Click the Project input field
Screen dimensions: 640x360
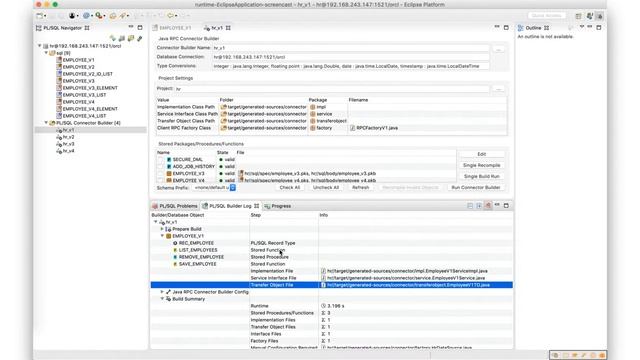click(332, 89)
